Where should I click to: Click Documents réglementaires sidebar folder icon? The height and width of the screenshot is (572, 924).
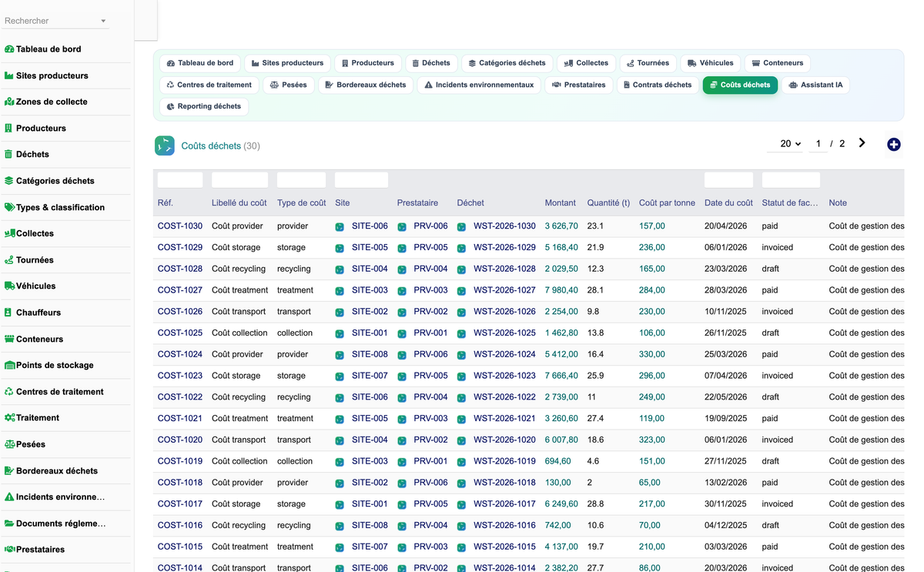click(9, 523)
